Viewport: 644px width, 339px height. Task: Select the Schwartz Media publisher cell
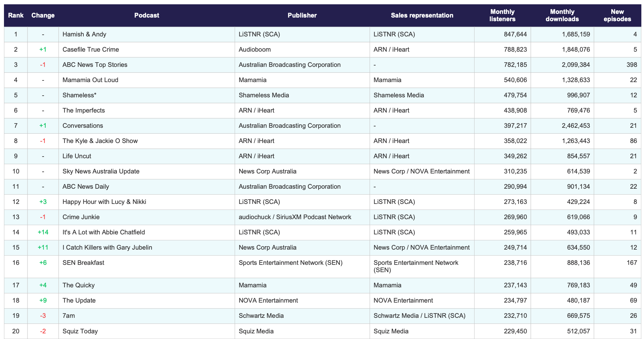point(261,316)
